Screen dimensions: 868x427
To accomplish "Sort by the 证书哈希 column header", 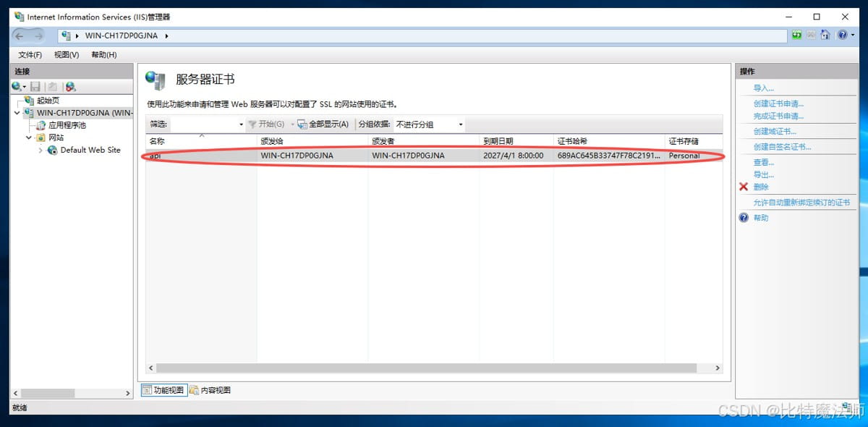I will tap(610, 141).
